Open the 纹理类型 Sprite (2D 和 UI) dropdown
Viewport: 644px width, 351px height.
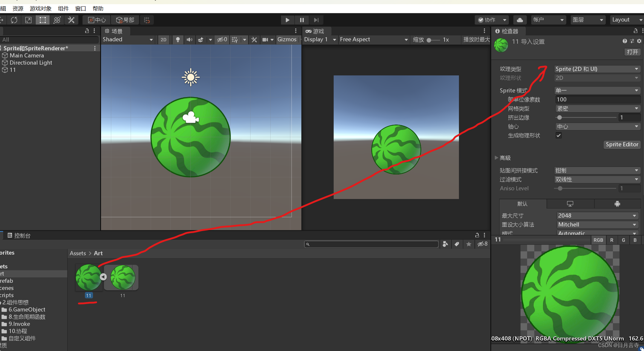(x=597, y=69)
